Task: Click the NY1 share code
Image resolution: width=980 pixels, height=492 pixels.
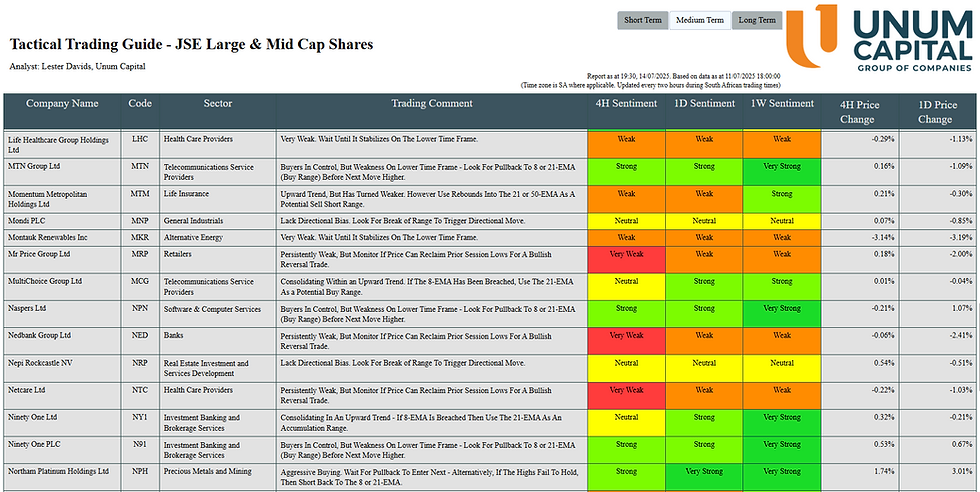Action: [x=140, y=418]
